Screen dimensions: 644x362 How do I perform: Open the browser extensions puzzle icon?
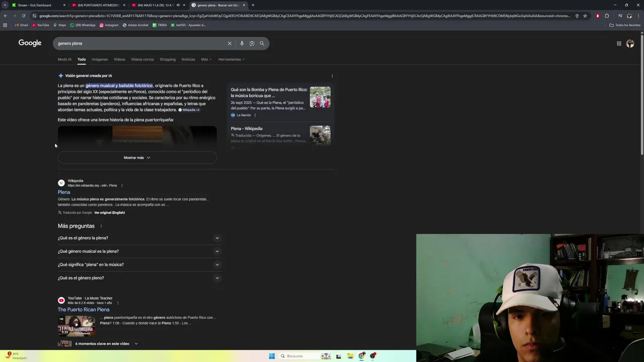pyautogui.click(x=607, y=16)
